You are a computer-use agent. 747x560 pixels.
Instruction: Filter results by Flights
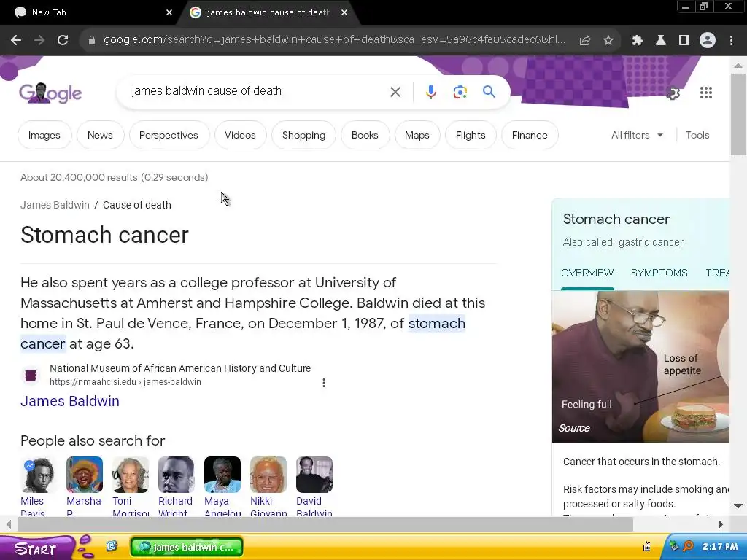pyautogui.click(x=471, y=135)
